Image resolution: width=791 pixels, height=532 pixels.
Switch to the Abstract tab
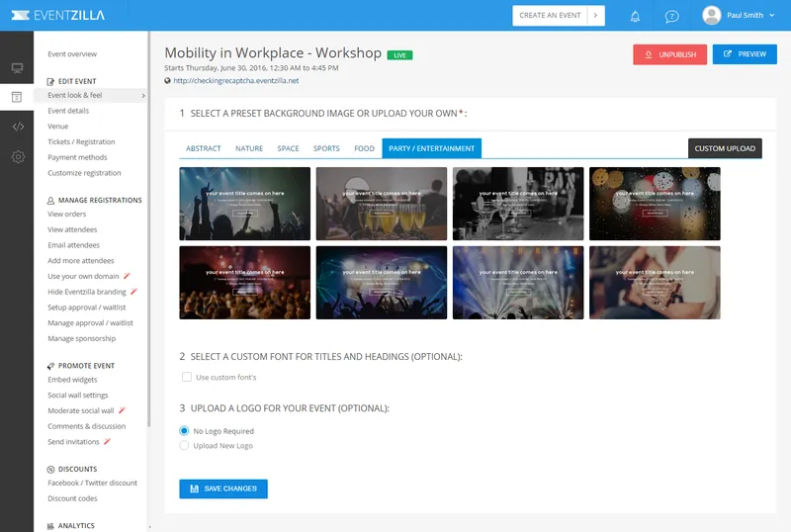[x=204, y=148]
